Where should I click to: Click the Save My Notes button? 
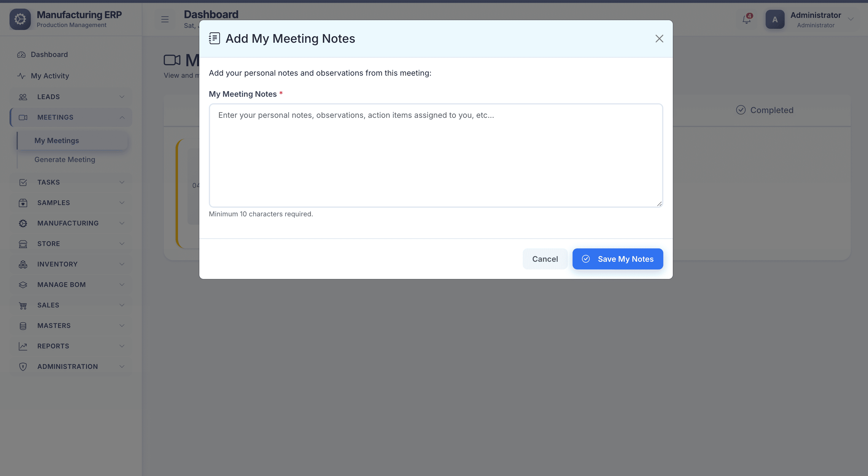(617, 259)
